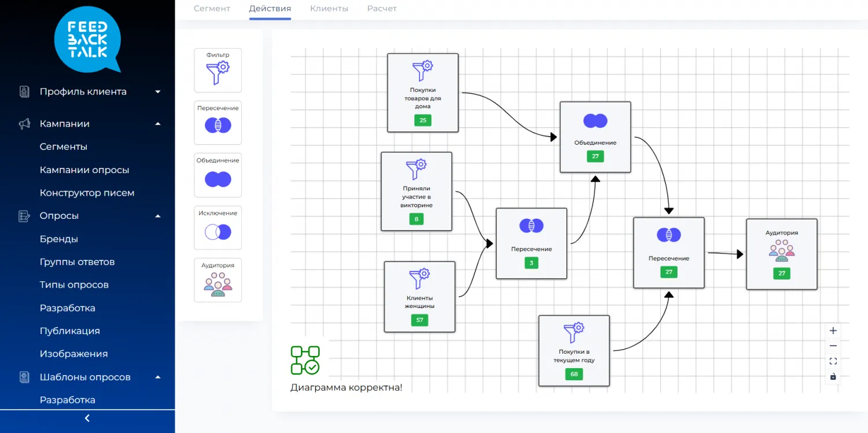Expand the Профиль клиента section
Viewport: 868px width, 433px height.
click(x=158, y=91)
